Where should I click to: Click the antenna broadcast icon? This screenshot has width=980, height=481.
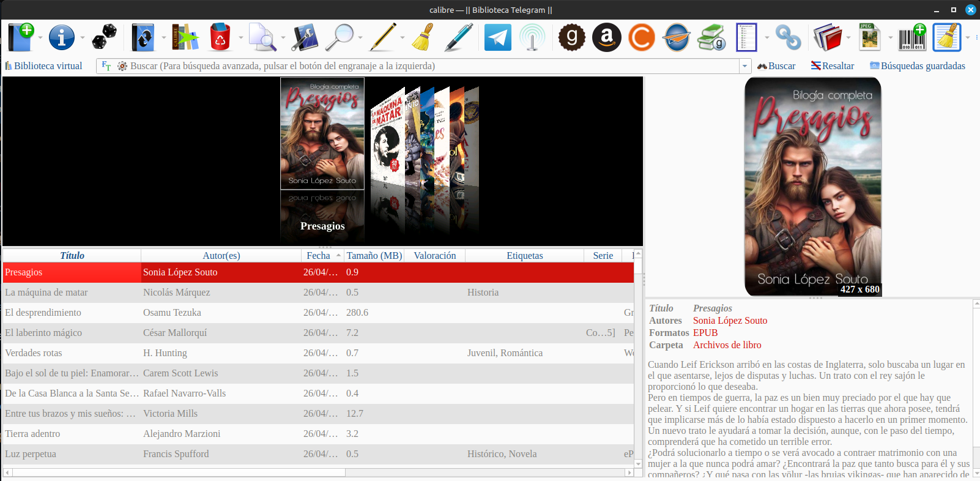pyautogui.click(x=532, y=37)
